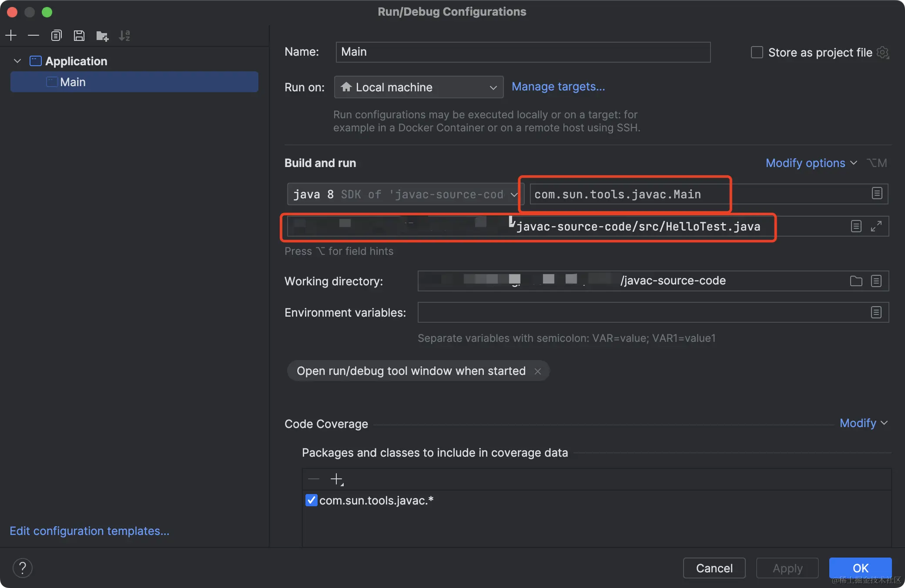Image resolution: width=905 pixels, height=588 pixels.
Task: Collapse the Application tree node
Action: 17,61
